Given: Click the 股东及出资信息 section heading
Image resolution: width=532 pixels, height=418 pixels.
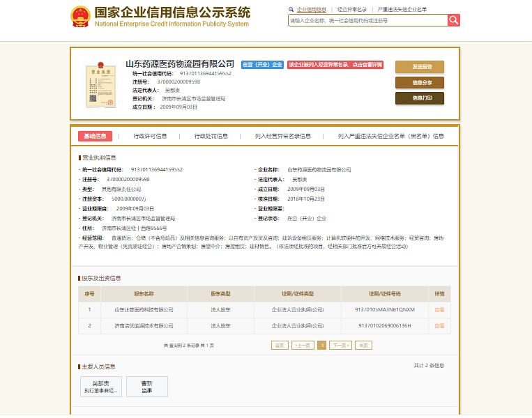Looking at the screenshot, I should (x=101, y=279).
